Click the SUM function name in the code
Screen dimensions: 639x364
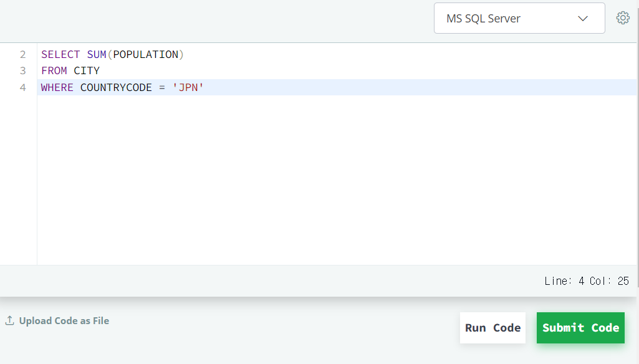tap(97, 55)
